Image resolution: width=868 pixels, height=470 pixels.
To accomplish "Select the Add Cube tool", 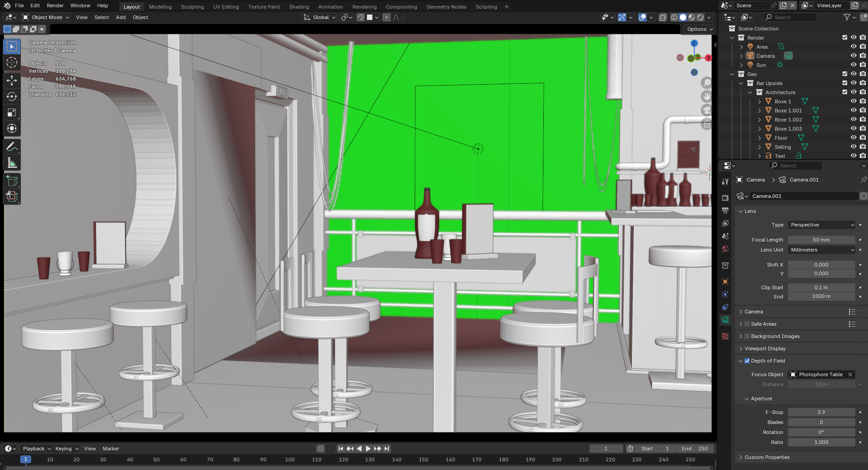I will click(x=12, y=181).
